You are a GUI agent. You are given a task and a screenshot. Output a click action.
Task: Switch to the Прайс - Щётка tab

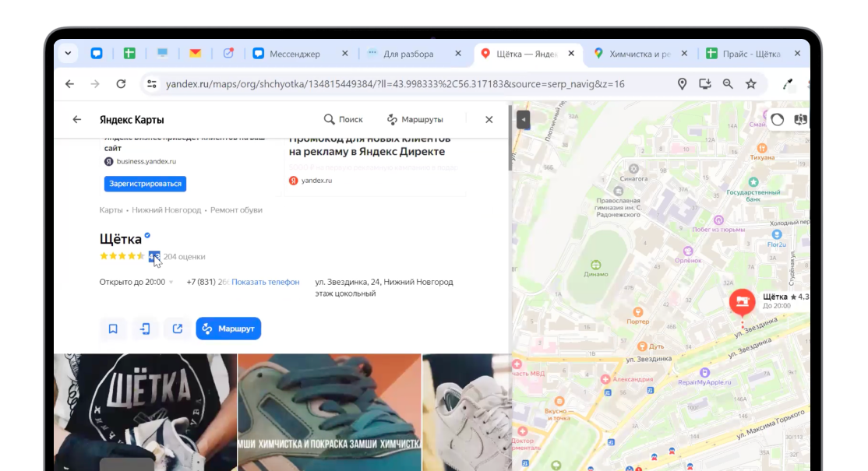coord(751,54)
